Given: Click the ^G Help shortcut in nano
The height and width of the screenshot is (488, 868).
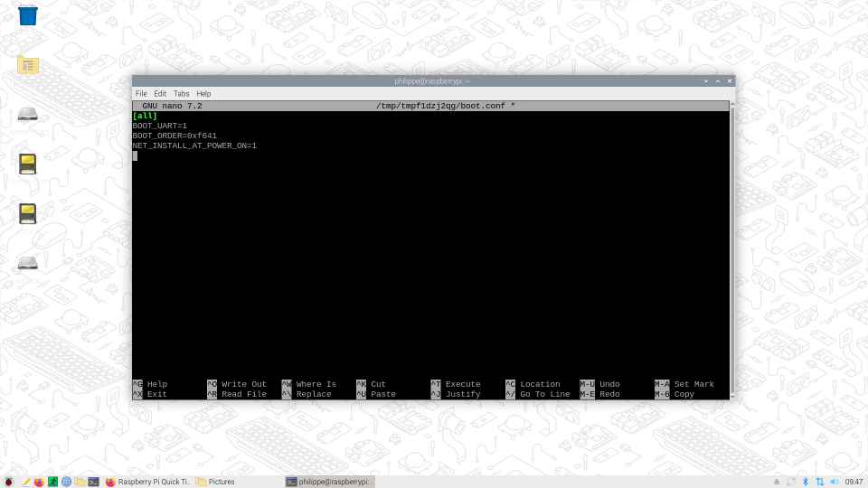Looking at the screenshot, I should coord(149,384).
